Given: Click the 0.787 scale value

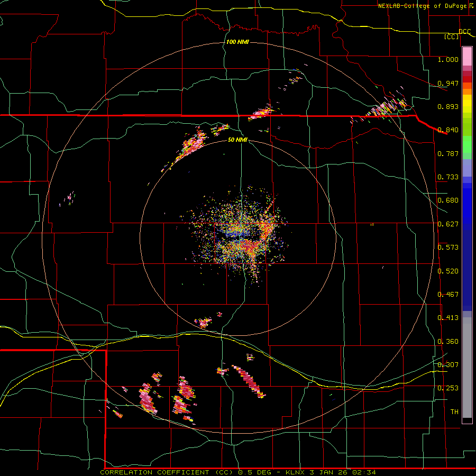Looking at the screenshot, I should (448, 153).
